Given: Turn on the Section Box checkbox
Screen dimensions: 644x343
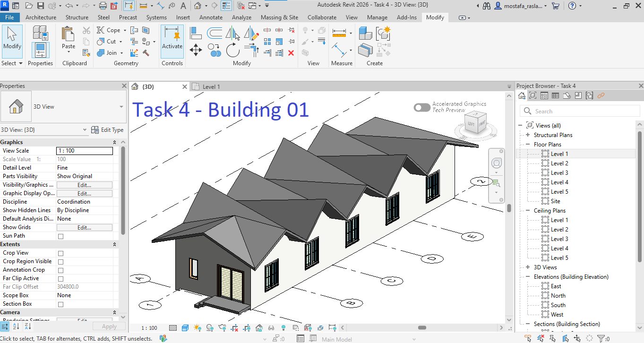Looking at the screenshot, I should tap(60, 304).
